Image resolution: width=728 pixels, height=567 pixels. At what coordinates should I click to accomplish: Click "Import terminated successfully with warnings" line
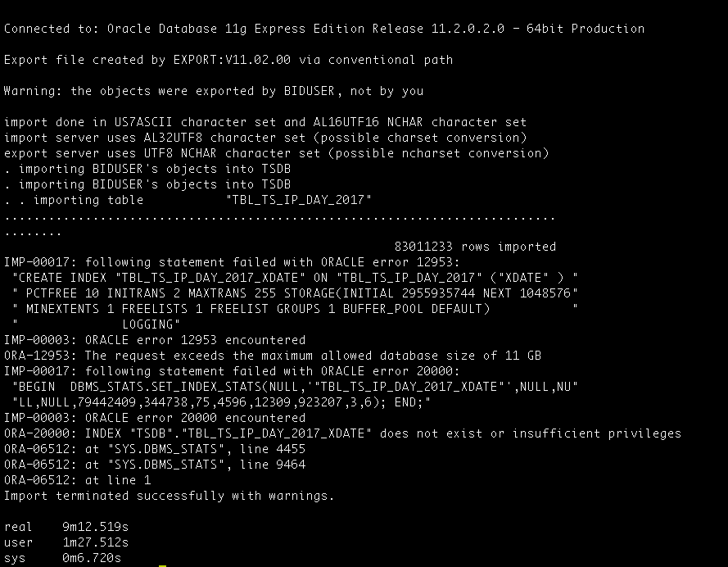coord(169,496)
